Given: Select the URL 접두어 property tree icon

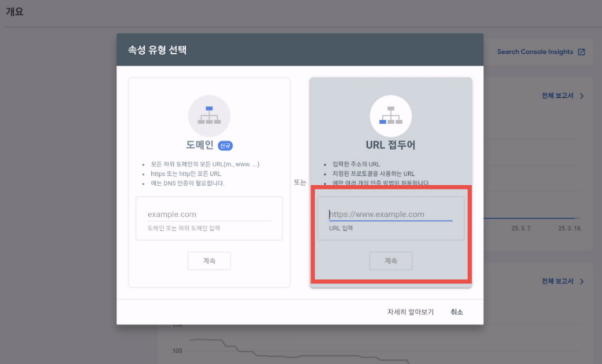Looking at the screenshot, I should pyautogui.click(x=390, y=116).
